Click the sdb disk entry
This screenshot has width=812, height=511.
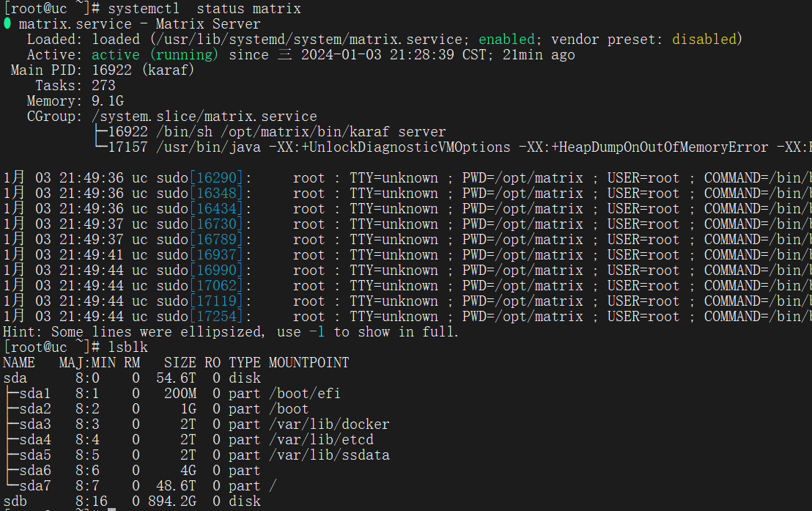pyautogui.click(x=15, y=501)
